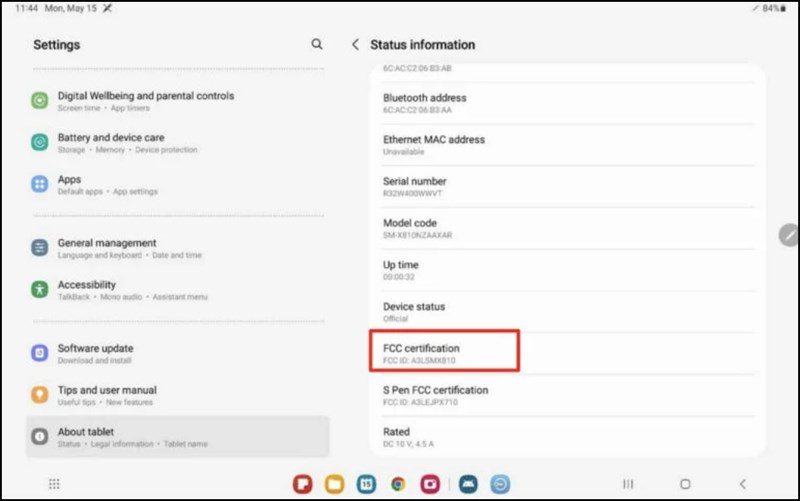800x501 pixels.
Task: Open the S Pen floating edge handle
Action: pos(789,235)
